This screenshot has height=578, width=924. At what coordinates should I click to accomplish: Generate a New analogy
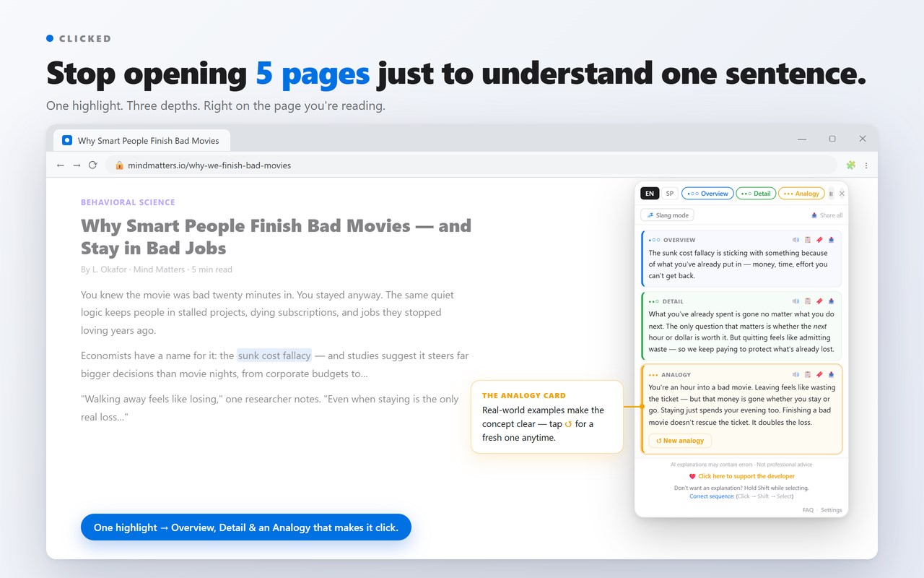680,441
